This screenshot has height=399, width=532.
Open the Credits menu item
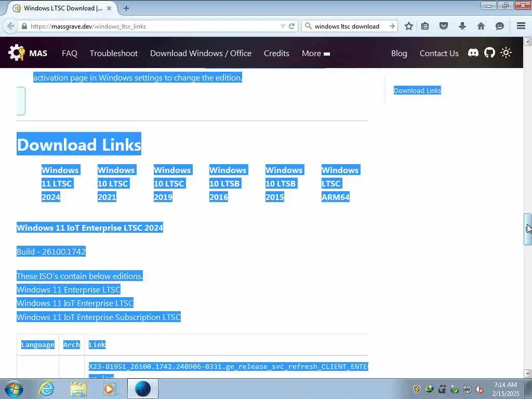click(276, 54)
